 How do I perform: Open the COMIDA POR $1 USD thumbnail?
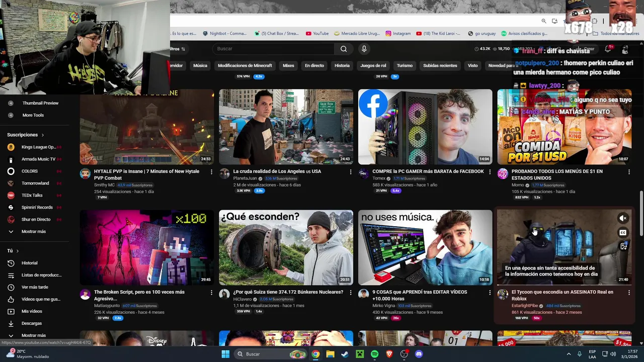565,127
